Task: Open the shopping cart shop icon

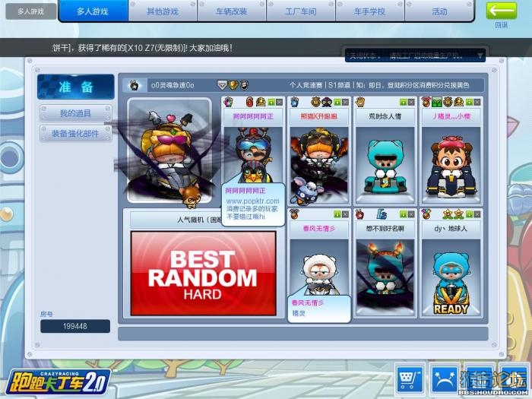Action: pos(410,378)
